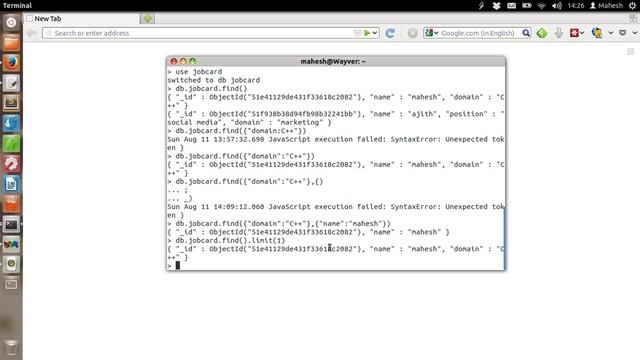Open the Files manager in the dock
640x360 pixels.
pyautogui.click(x=11, y=42)
